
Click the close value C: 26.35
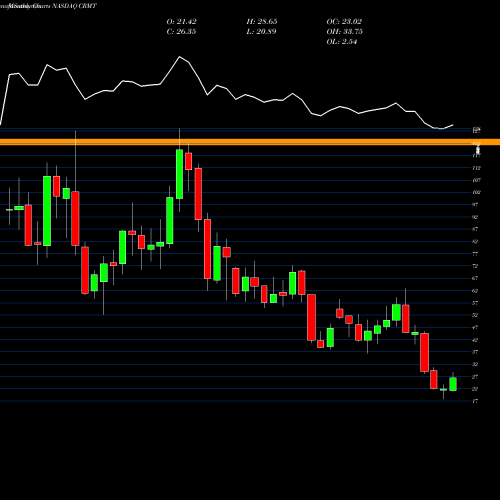(x=181, y=32)
